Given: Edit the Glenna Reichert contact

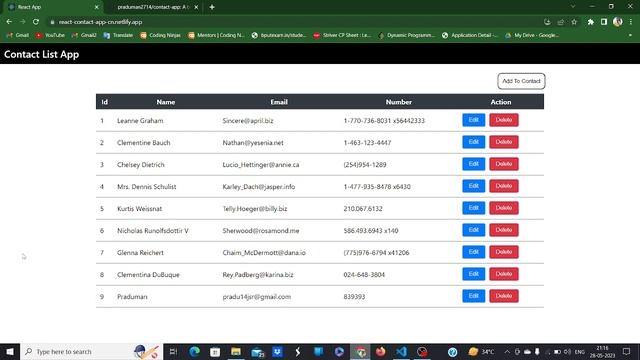Looking at the screenshot, I should click(x=473, y=252).
